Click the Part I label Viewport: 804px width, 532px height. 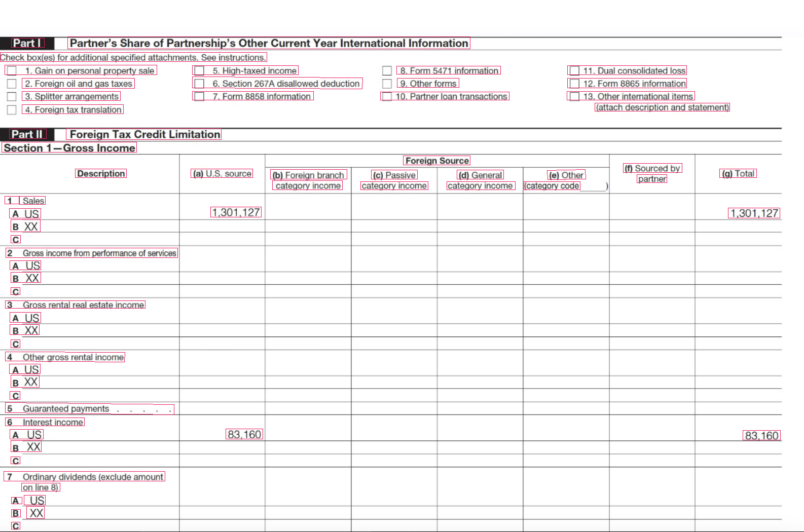[x=28, y=43]
